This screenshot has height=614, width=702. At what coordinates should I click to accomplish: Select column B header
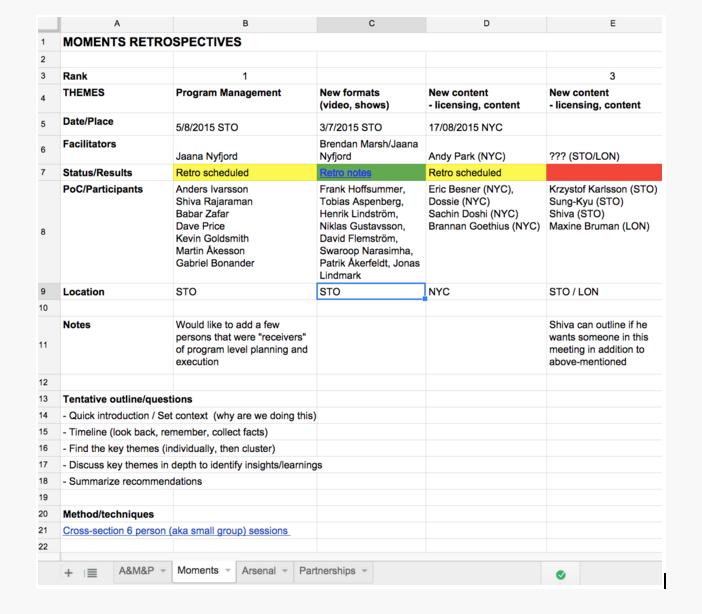pos(245,24)
